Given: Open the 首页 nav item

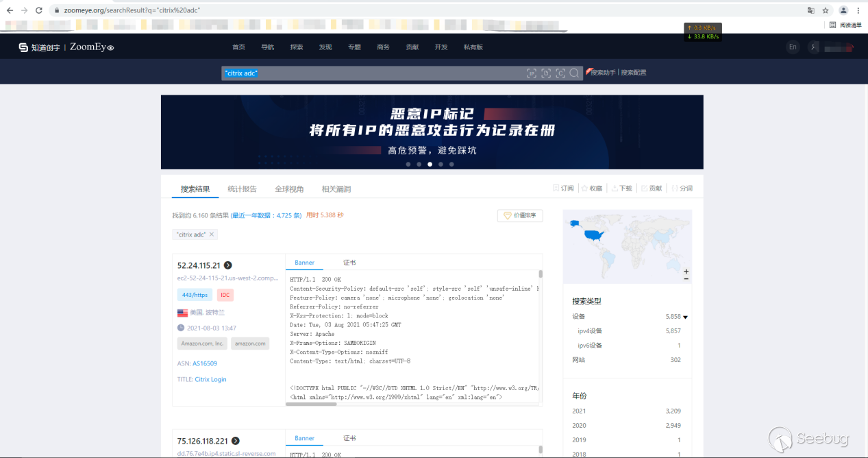Looking at the screenshot, I should coord(238,47).
